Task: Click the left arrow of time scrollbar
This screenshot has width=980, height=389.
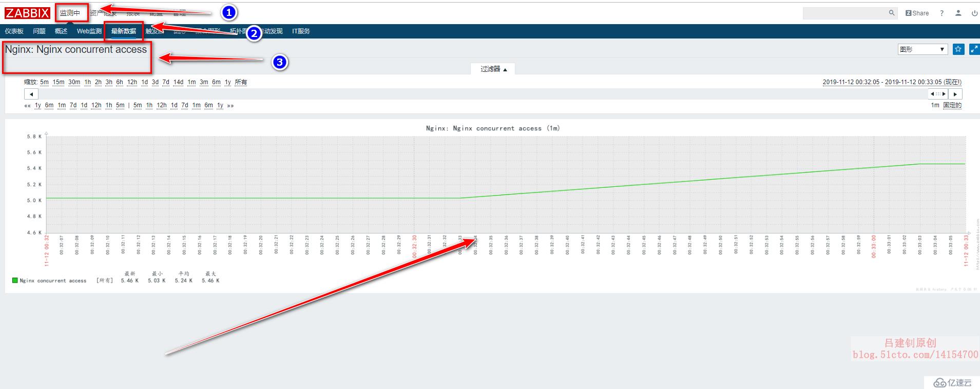Action: click(31, 94)
